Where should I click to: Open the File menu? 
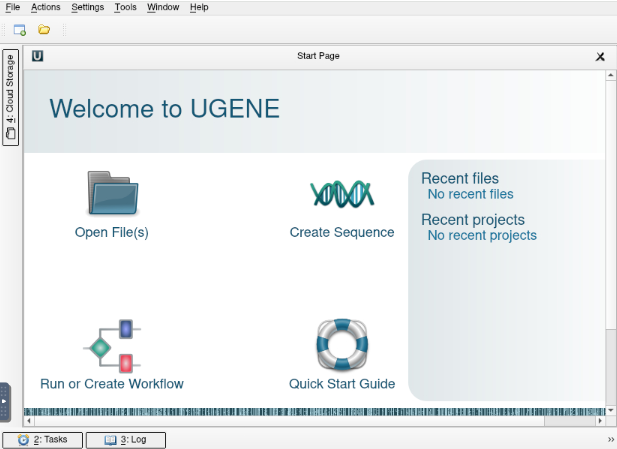(x=13, y=7)
